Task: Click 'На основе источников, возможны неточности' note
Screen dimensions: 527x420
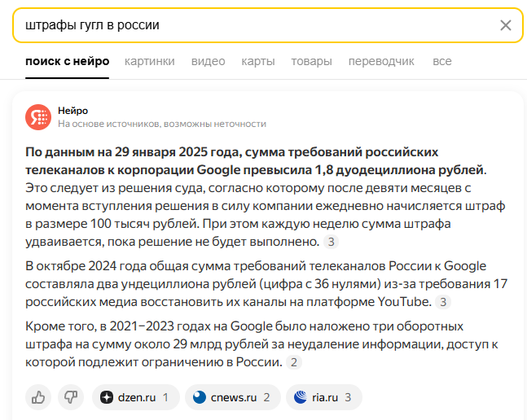Action: 162,124
